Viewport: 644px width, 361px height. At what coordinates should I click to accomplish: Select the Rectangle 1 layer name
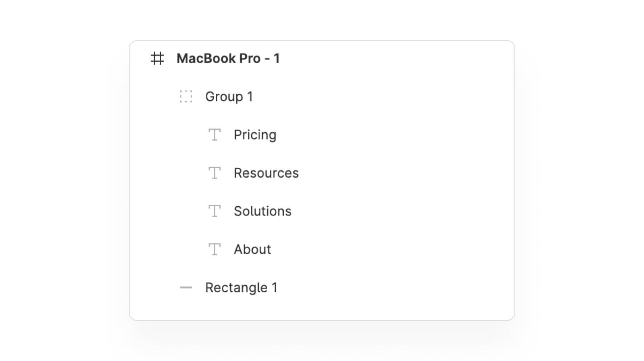tap(241, 288)
